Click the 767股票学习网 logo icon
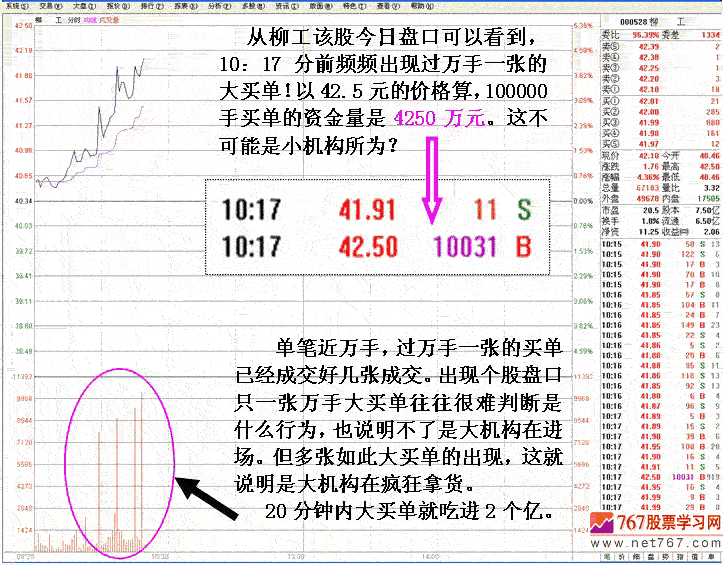 pos(602,524)
